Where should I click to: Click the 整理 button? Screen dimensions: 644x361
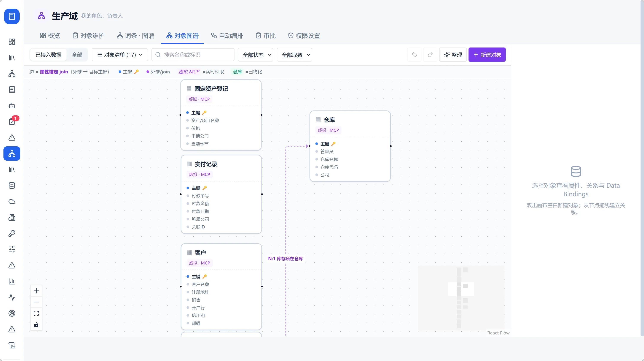pos(453,55)
